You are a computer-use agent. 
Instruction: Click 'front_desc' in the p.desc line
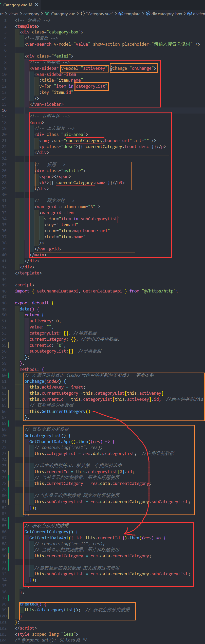coord(137,147)
